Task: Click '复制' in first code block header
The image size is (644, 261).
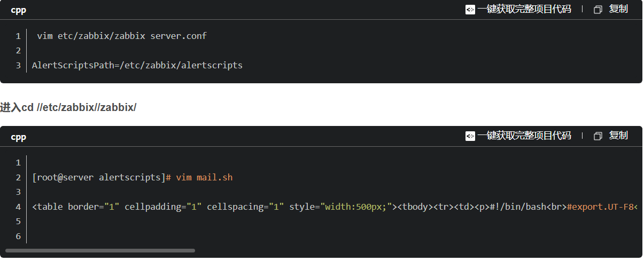Action: pos(618,9)
